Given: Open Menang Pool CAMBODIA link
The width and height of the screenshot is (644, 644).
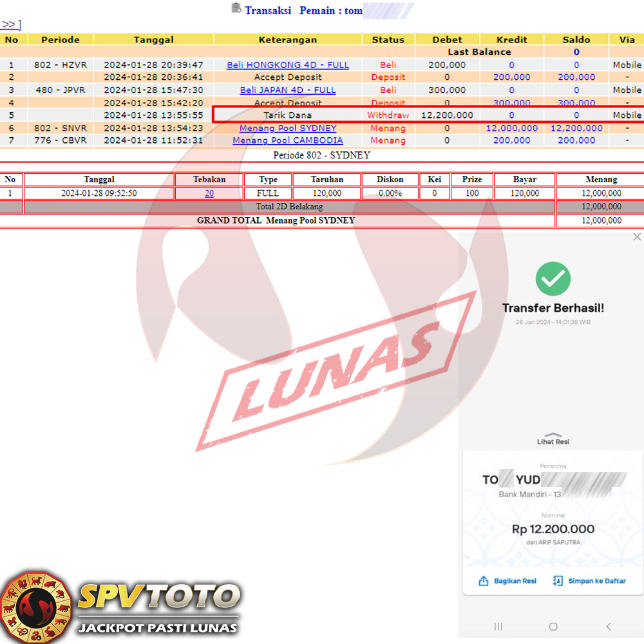Looking at the screenshot, I should pyautogui.click(x=288, y=140).
